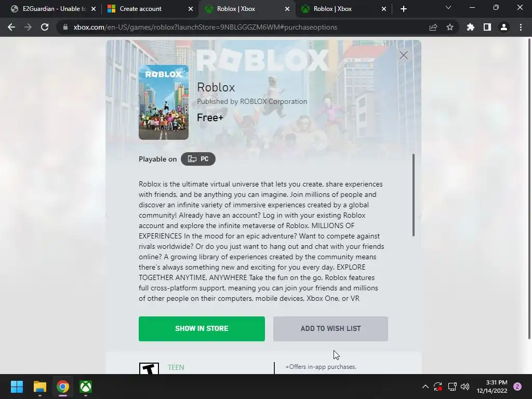
Task: Close the last Roblox | Xbox tab
Action: pos(384,9)
